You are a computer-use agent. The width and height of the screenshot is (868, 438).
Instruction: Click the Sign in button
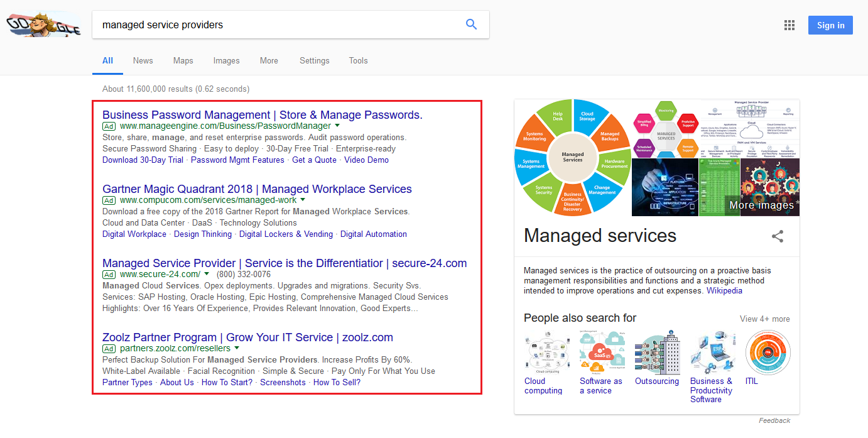click(x=830, y=25)
